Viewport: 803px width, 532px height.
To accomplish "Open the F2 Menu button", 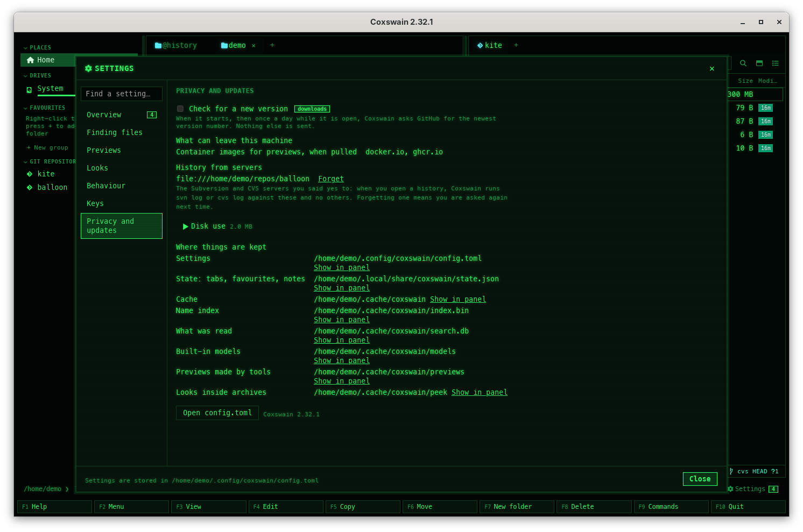I will click(x=131, y=507).
